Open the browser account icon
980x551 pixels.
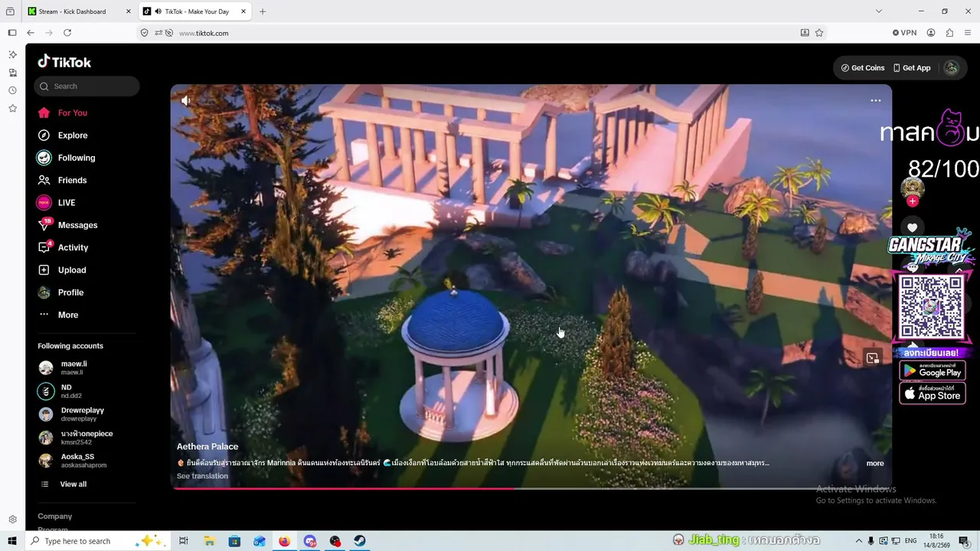coord(931,33)
